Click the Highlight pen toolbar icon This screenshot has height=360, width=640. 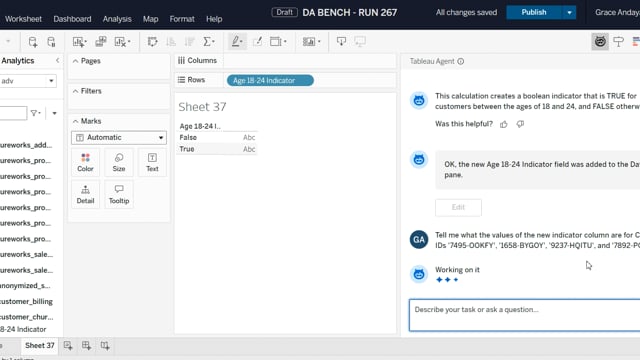(236, 42)
